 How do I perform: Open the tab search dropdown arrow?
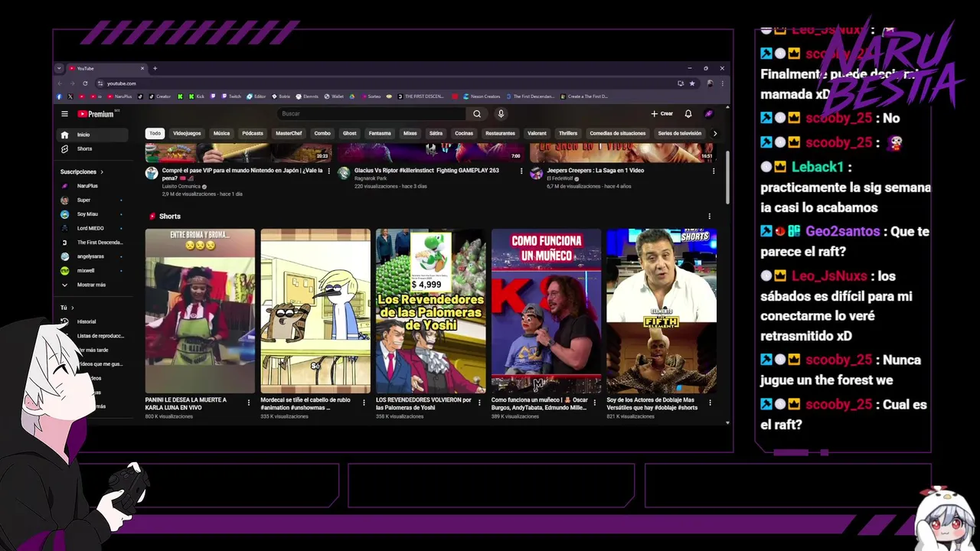tap(59, 68)
